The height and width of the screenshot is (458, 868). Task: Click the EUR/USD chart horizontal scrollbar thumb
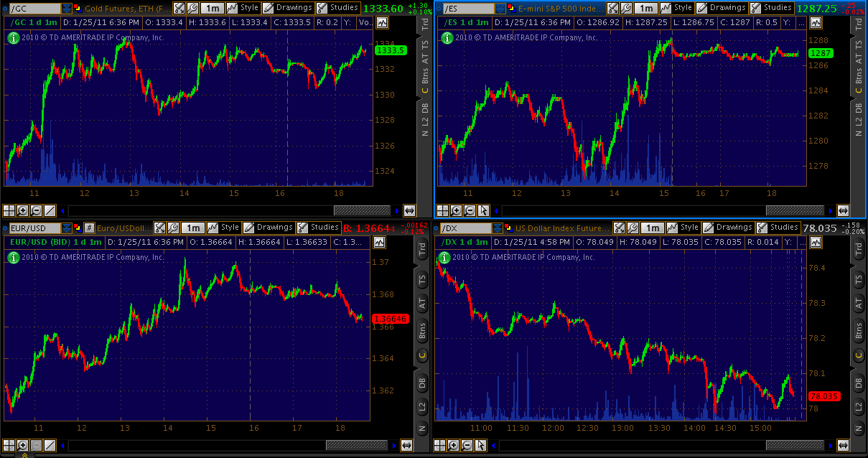click(356, 445)
